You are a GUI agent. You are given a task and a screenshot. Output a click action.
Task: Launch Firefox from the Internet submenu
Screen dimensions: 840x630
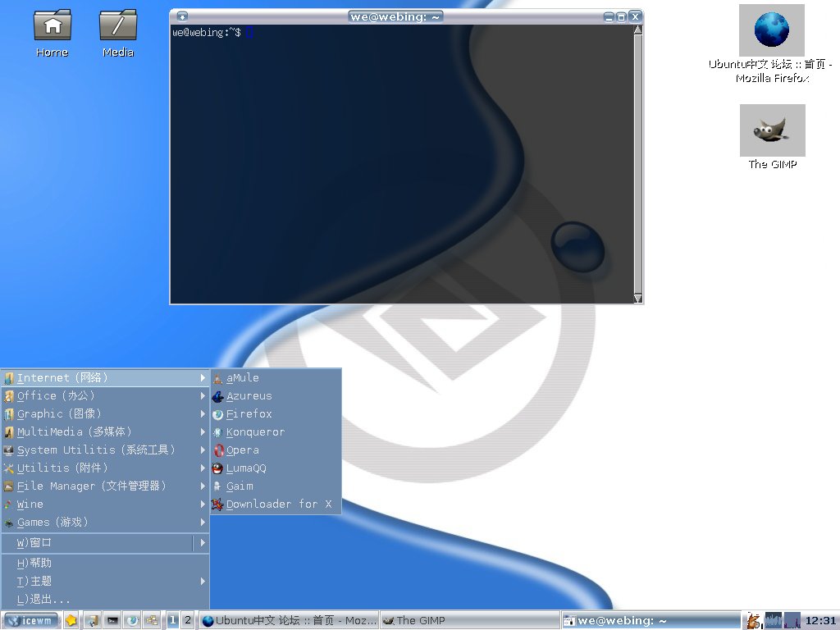[276, 414]
